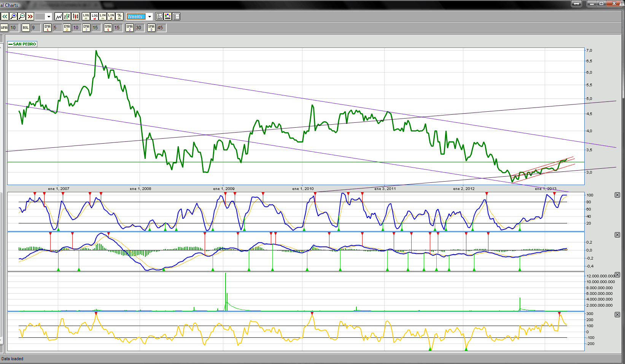Click the EMA 1 period field showing 5
Viewport: 625px width, 364px height.
[x=57, y=28]
